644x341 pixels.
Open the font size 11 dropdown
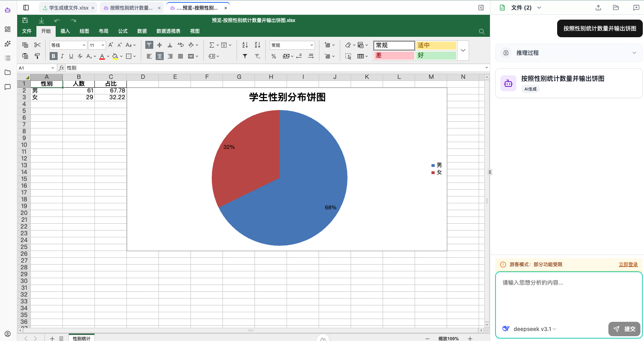pos(97,45)
